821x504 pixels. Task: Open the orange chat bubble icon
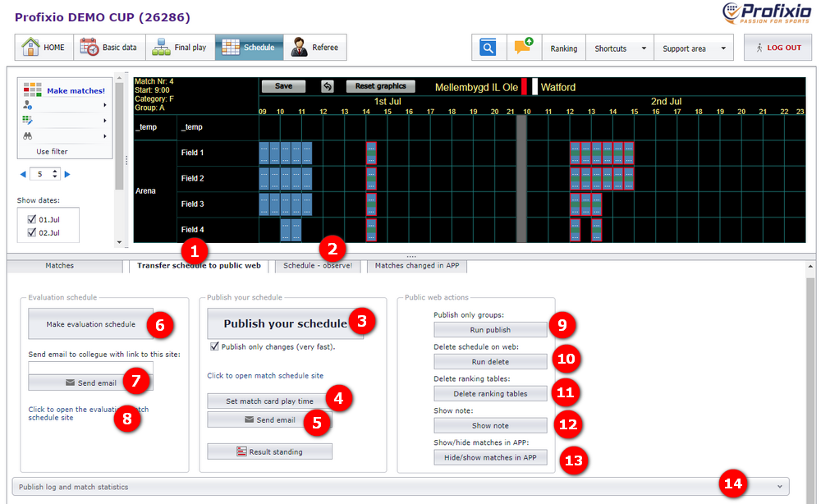(x=523, y=47)
